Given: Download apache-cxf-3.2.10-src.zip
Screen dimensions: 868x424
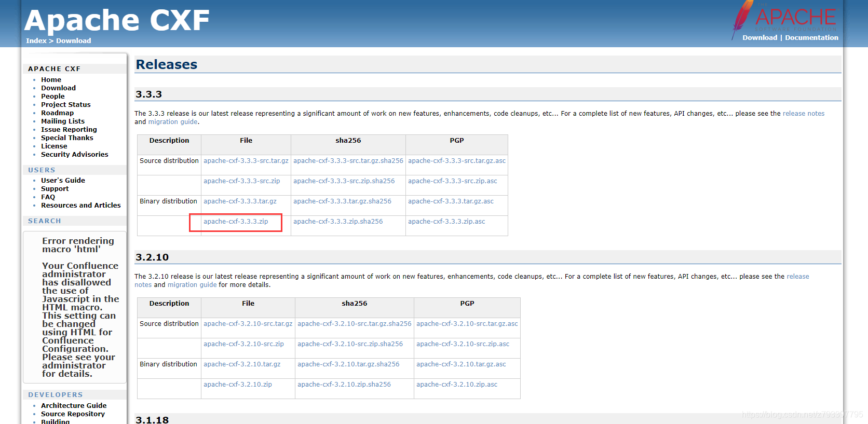Looking at the screenshot, I should (243, 344).
